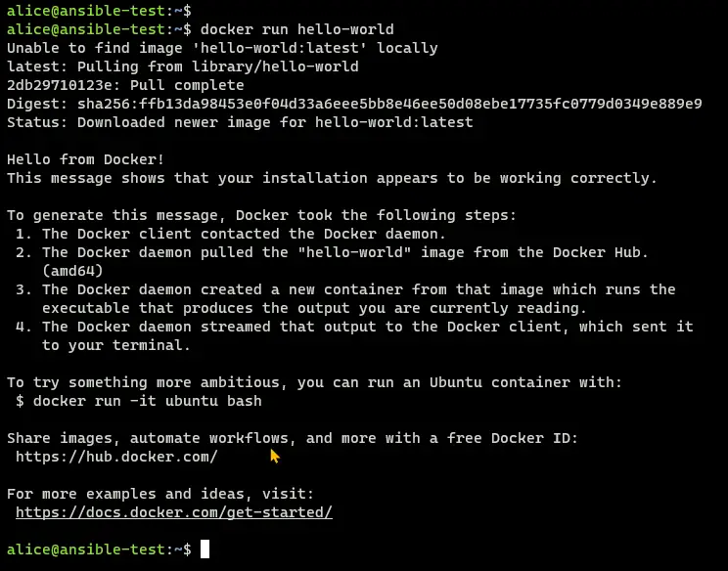Click the terminal cursor block at prompt
Viewport: 728px width, 571px height.
205,549
